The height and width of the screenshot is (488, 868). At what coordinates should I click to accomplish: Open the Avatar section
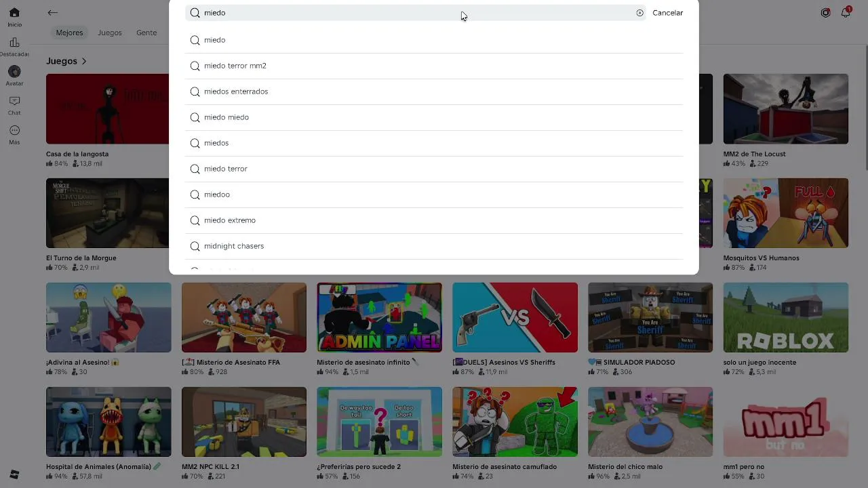pos(14,76)
